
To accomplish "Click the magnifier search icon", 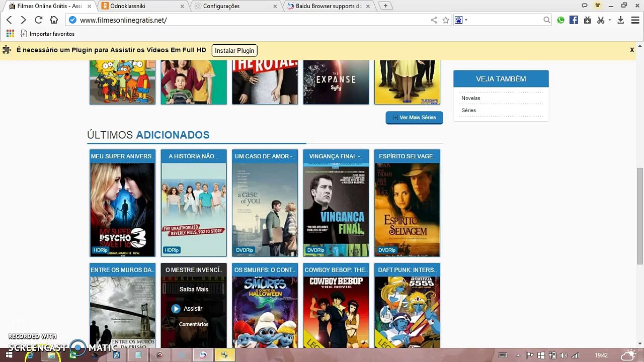I will click(x=547, y=20).
